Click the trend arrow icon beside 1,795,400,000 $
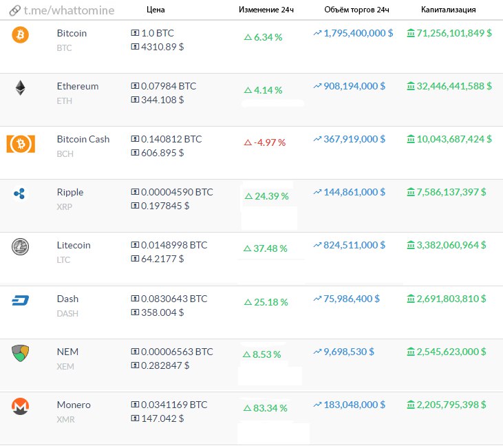The width and height of the screenshot is (503, 448). (317, 33)
